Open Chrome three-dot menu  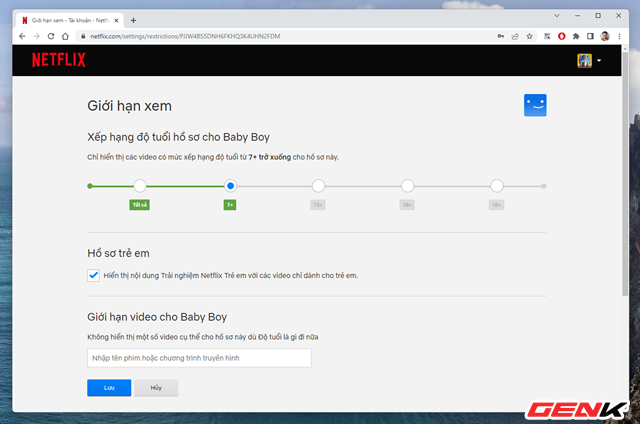(x=619, y=36)
